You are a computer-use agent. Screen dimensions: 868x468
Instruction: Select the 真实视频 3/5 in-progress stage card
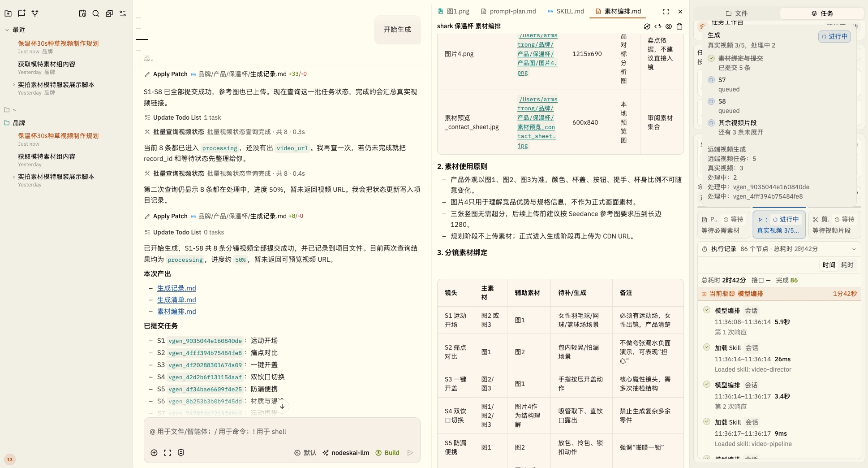coord(779,225)
